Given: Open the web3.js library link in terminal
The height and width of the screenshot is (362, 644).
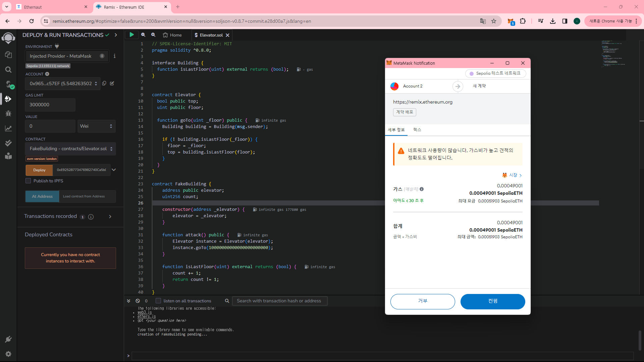Looking at the screenshot, I should (x=145, y=312).
